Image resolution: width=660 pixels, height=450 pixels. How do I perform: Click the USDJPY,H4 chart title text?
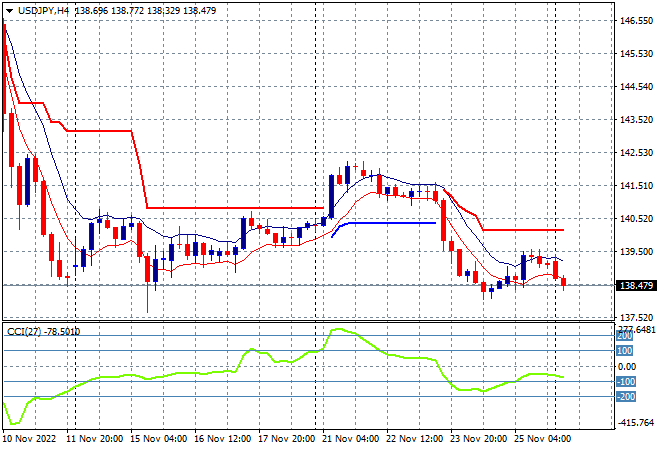pos(43,11)
